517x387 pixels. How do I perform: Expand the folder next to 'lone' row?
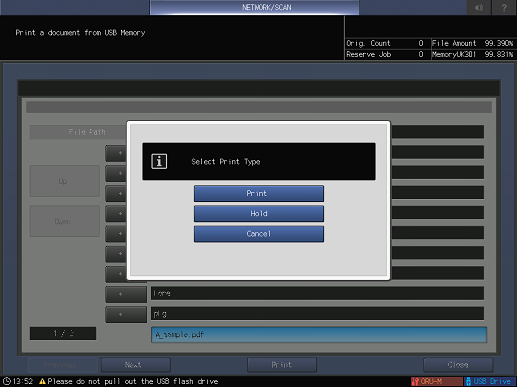(x=126, y=294)
